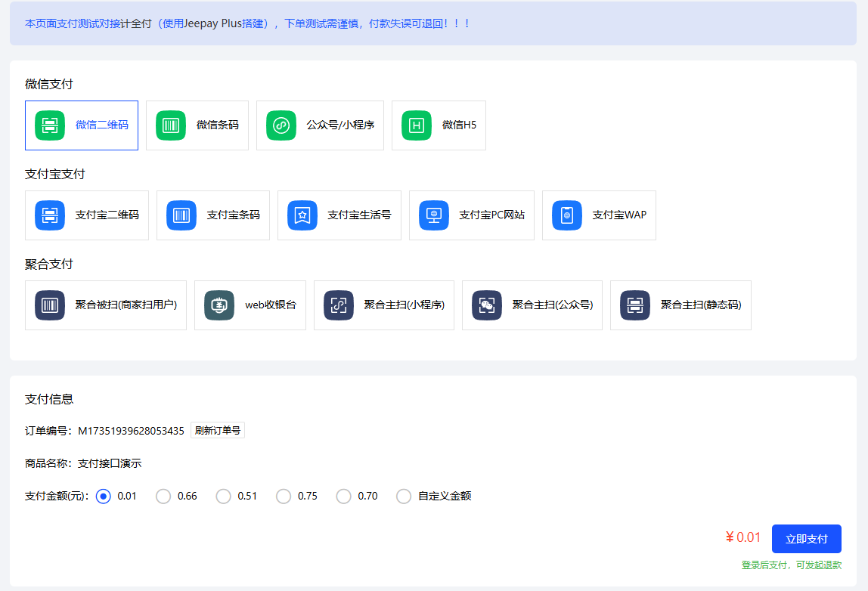Image resolution: width=868 pixels, height=591 pixels.
Task: Pick the 0.75 amount option
Action: (x=284, y=497)
